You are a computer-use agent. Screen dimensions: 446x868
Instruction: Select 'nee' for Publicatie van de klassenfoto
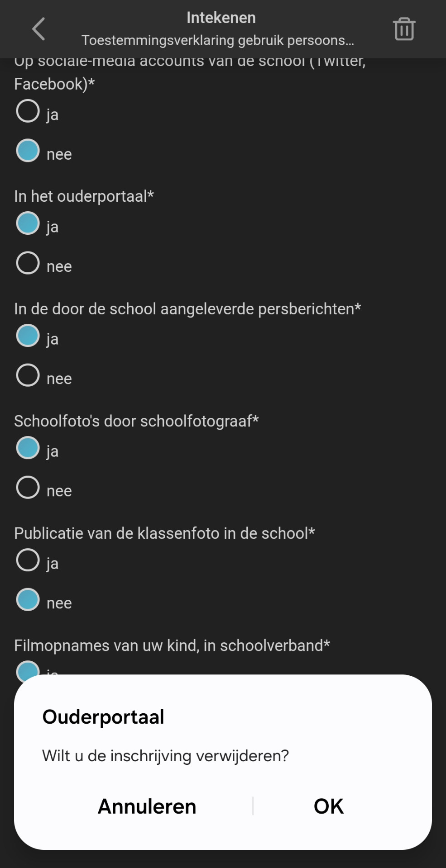(28, 600)
